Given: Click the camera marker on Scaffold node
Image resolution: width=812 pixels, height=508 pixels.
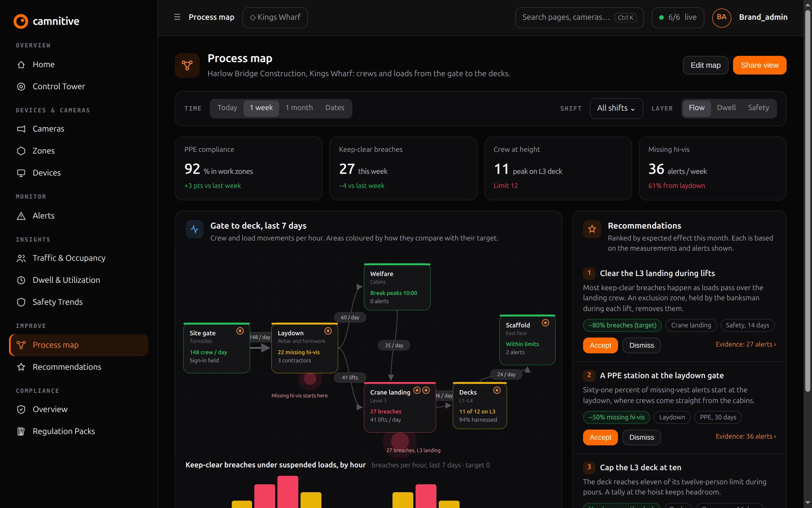Looking at the screenshot, I should pyautogui.click(x=546, y=323).
